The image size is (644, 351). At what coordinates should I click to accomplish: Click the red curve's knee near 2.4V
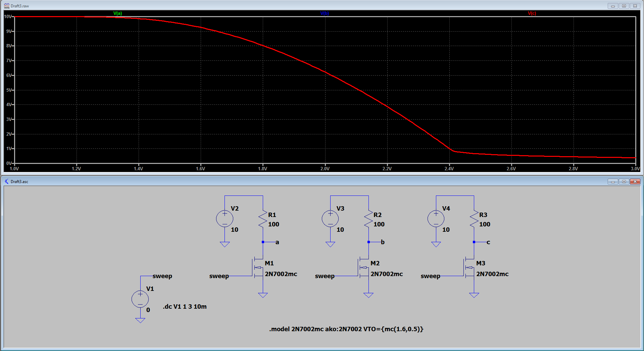[x=453, y=151]
